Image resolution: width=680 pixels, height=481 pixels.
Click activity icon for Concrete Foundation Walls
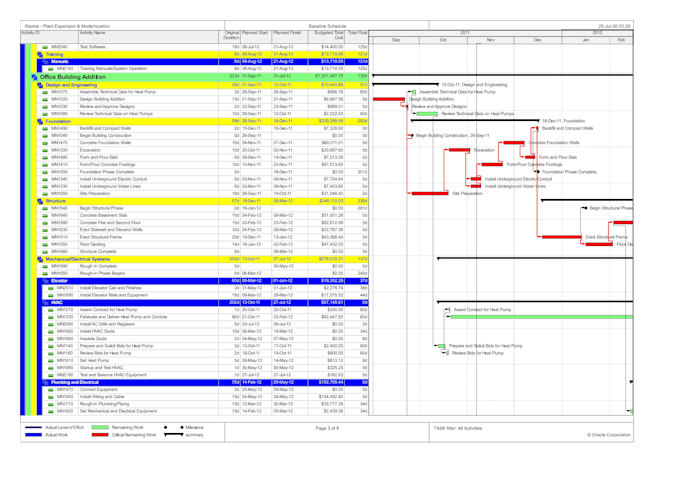pos(45,143)
